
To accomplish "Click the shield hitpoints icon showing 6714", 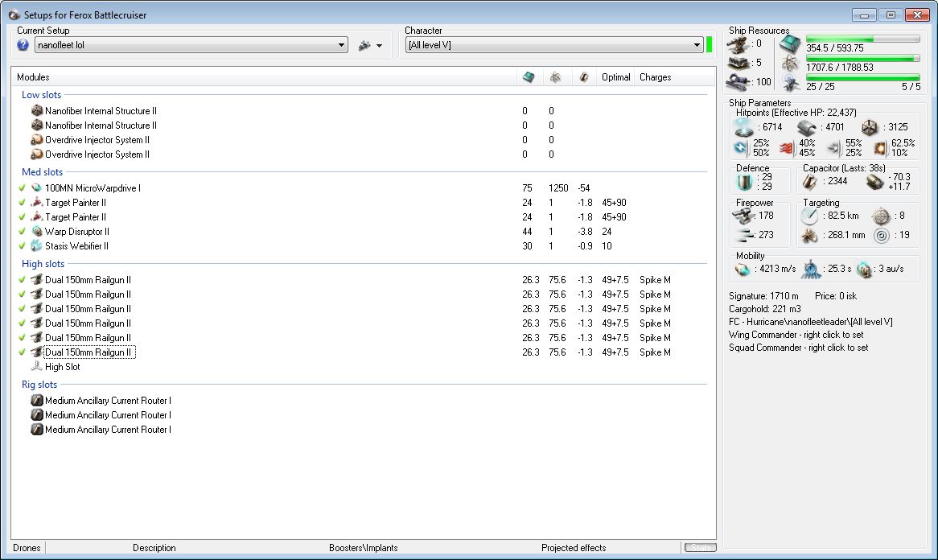I will [744, 127].
